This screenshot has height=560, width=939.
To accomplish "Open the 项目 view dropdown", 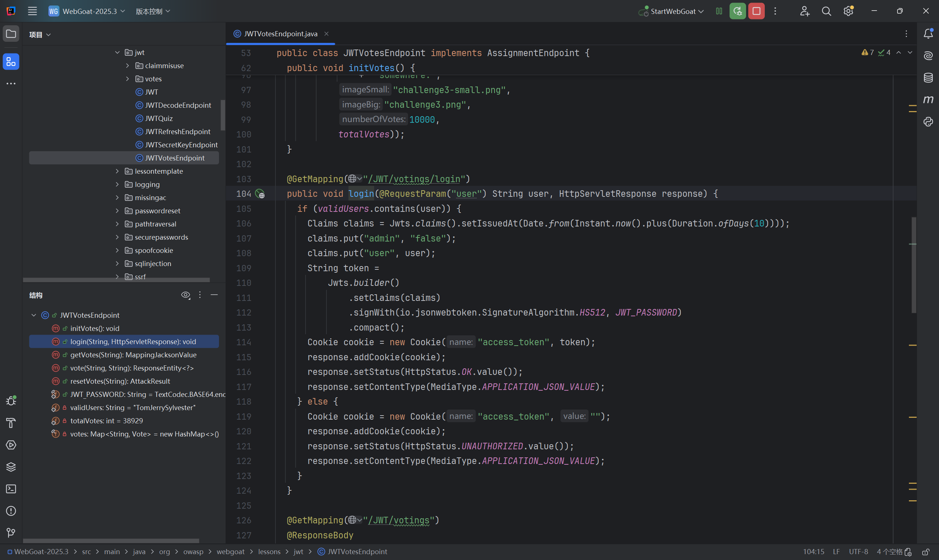I will pyautogui.click(x=40, y=35).
